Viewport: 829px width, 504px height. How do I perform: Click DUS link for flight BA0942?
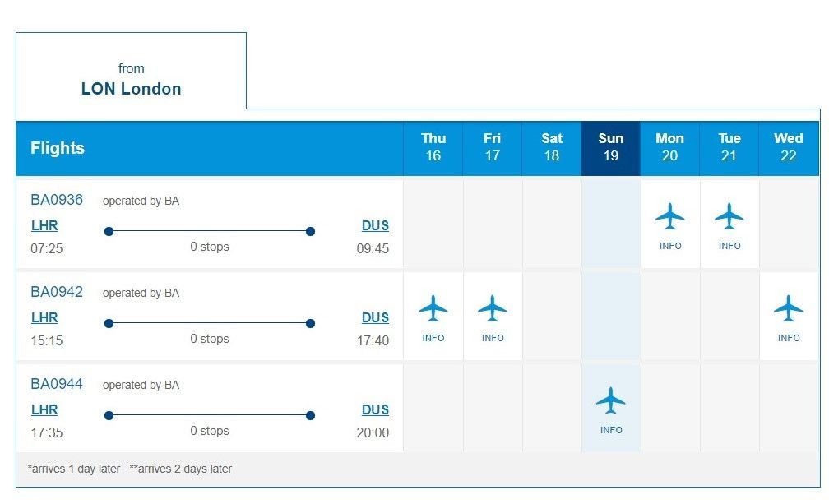375,317
